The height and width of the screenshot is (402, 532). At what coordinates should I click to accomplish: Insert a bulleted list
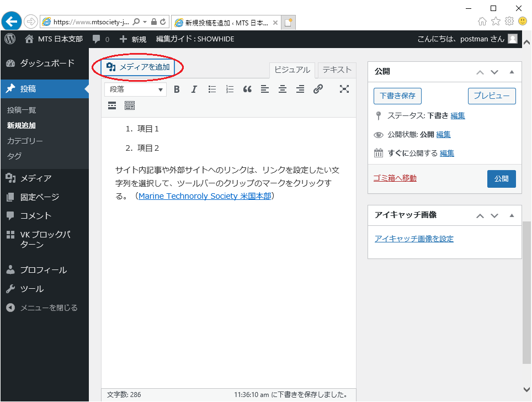212,89
